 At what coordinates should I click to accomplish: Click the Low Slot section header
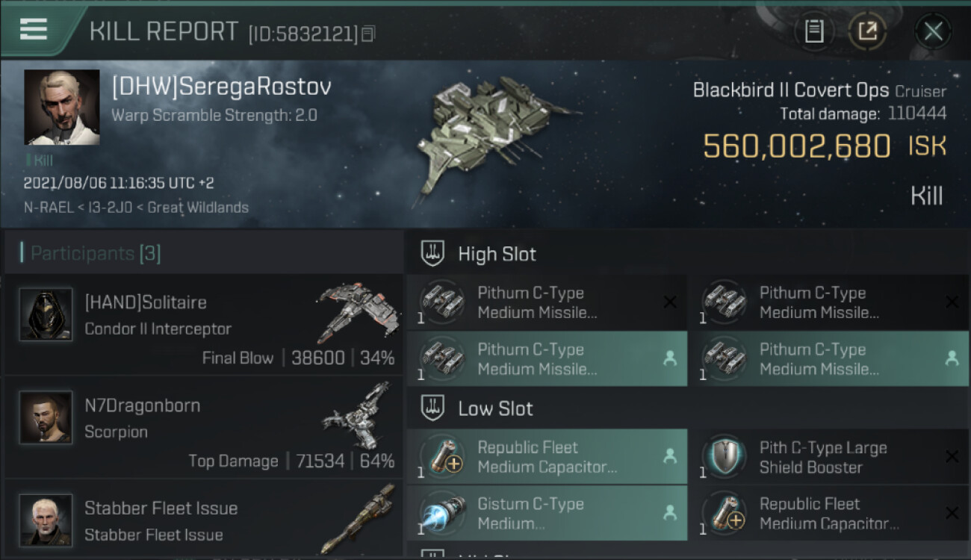495,409
